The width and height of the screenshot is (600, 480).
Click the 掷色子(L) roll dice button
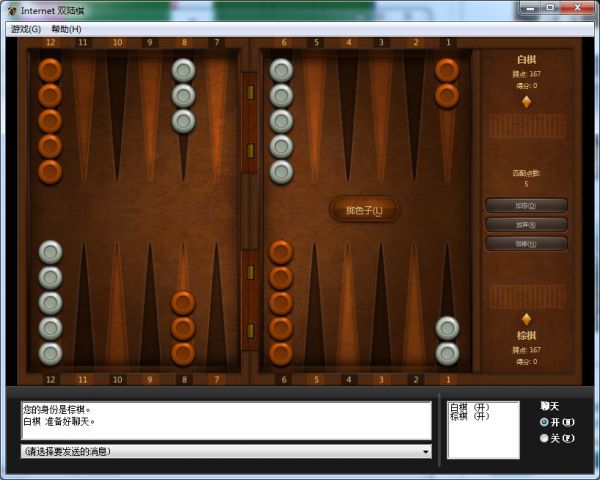tap(364, 209)
